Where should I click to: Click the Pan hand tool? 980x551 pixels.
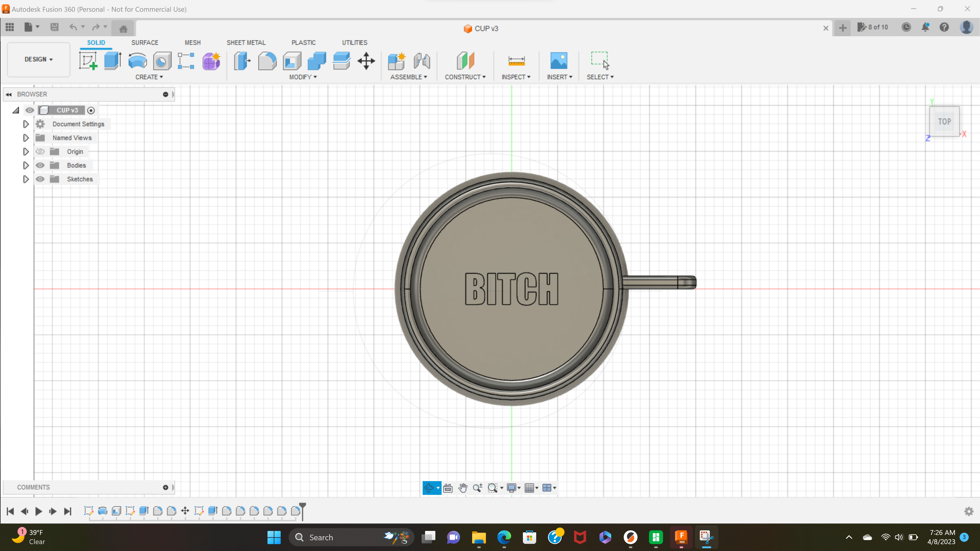coord(463,487)
